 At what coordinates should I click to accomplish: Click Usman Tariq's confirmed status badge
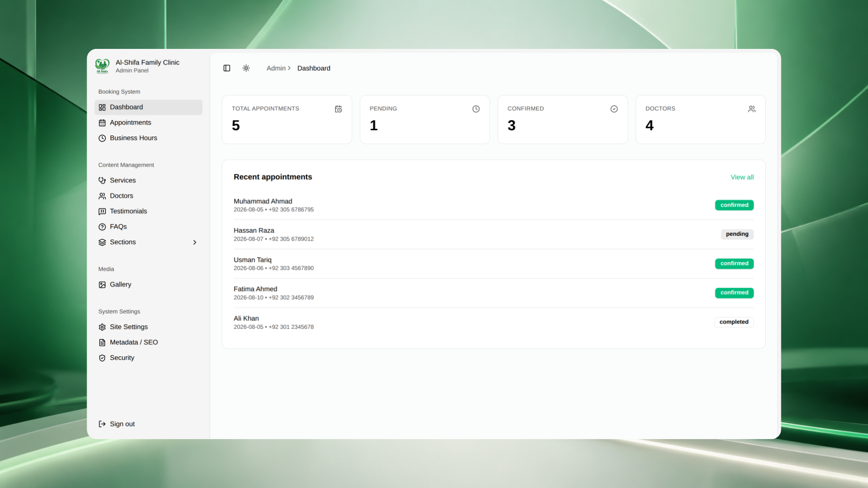734,264
